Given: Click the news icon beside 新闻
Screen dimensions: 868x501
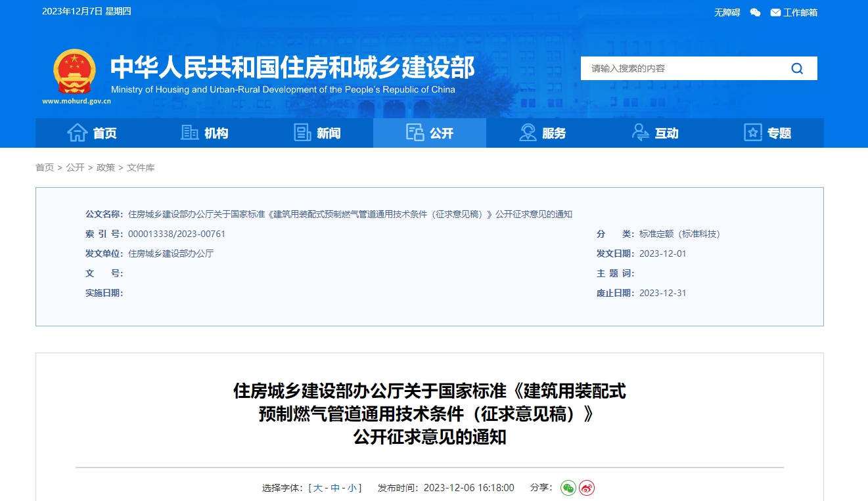Looking at the screenshot, I should (302, 132).
